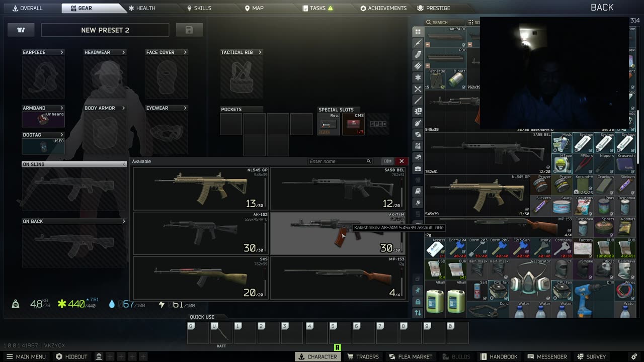Image resolution: width=644 pixels, height=362 pixels.
Task: Expand the Armband slot options
Action: click(x=62, y=108)
